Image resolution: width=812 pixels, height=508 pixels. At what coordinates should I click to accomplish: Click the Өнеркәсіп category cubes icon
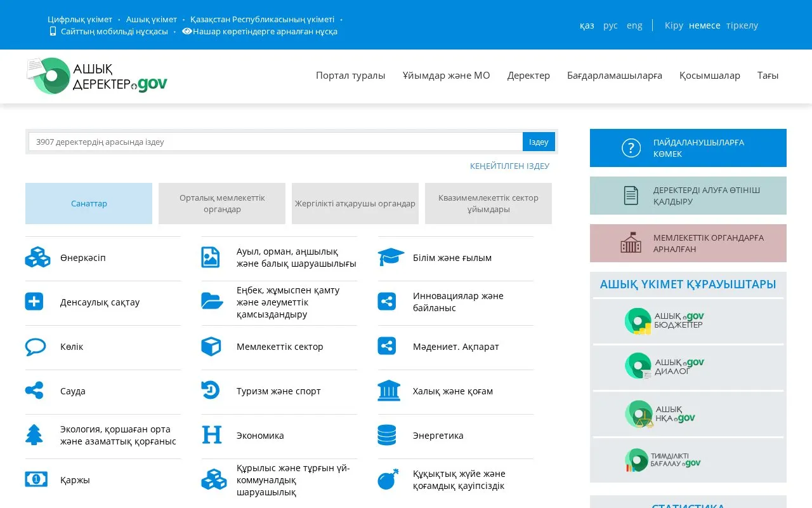click(x=37, y=257)
